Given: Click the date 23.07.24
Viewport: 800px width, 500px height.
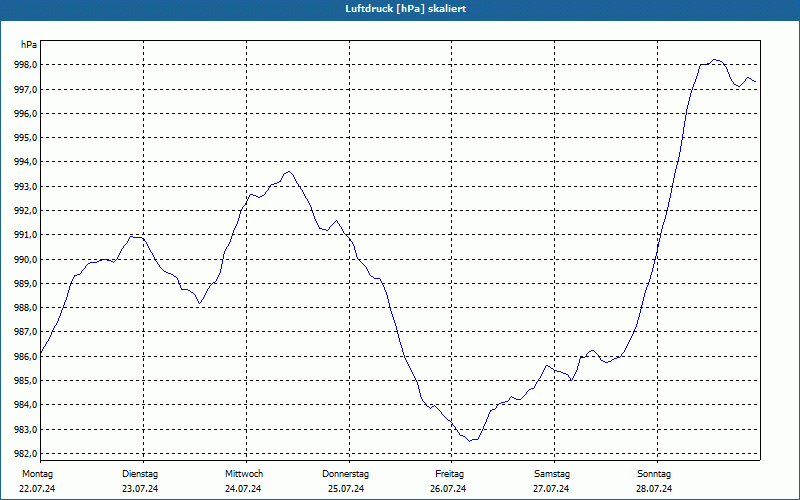Looking at the screenshot, I should [140, 489].
